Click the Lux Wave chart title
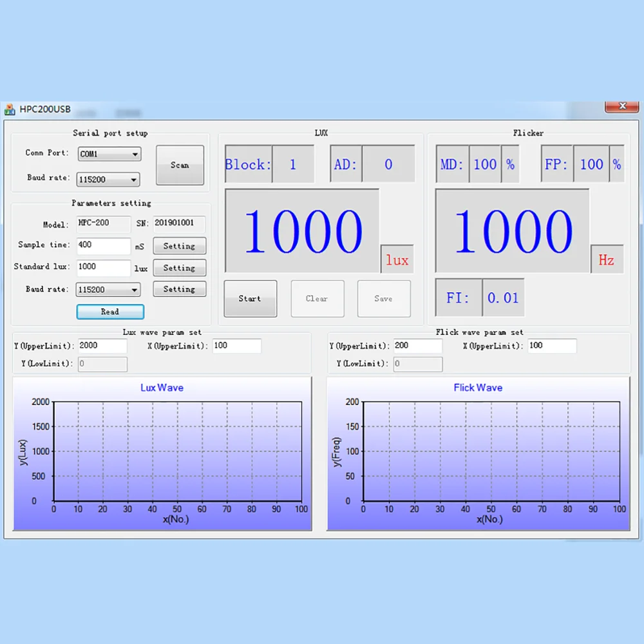The image size is (644, 644). (162, 388)
